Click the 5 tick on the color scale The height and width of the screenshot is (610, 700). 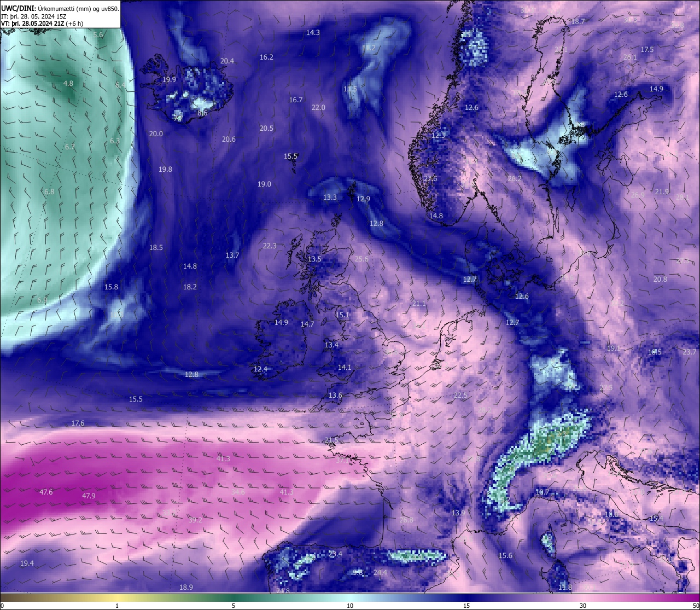[234, 605]
